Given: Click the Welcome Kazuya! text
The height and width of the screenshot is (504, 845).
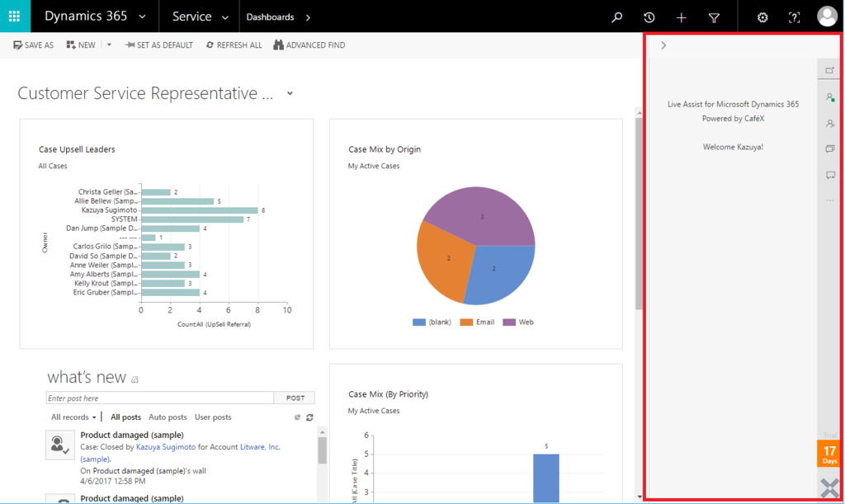Looking at the screenshot, I should coord(733,147).
